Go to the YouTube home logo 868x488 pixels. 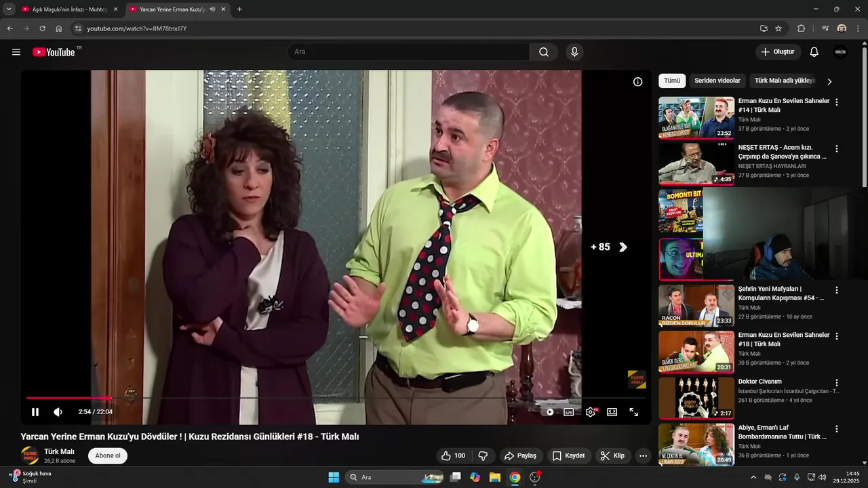[x=54, y=52]
